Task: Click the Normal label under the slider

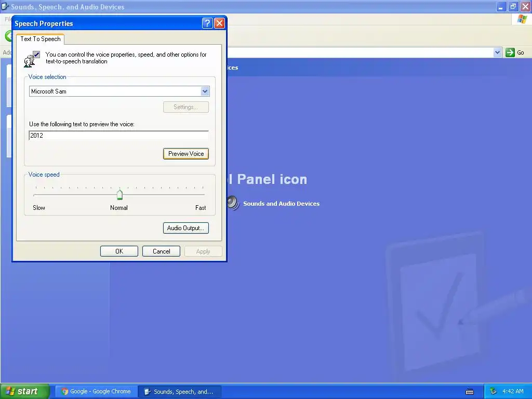Action: [x=119, y=208]
